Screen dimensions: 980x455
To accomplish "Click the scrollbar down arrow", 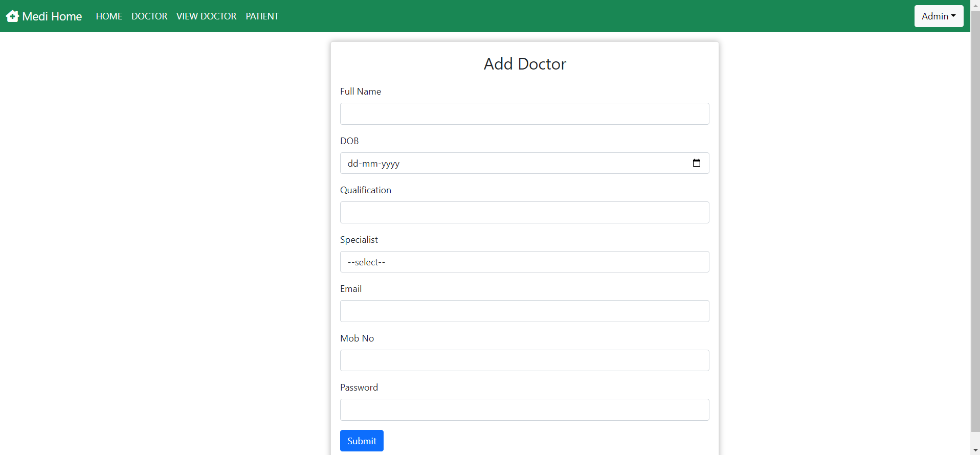I will [x=975, y=450].
